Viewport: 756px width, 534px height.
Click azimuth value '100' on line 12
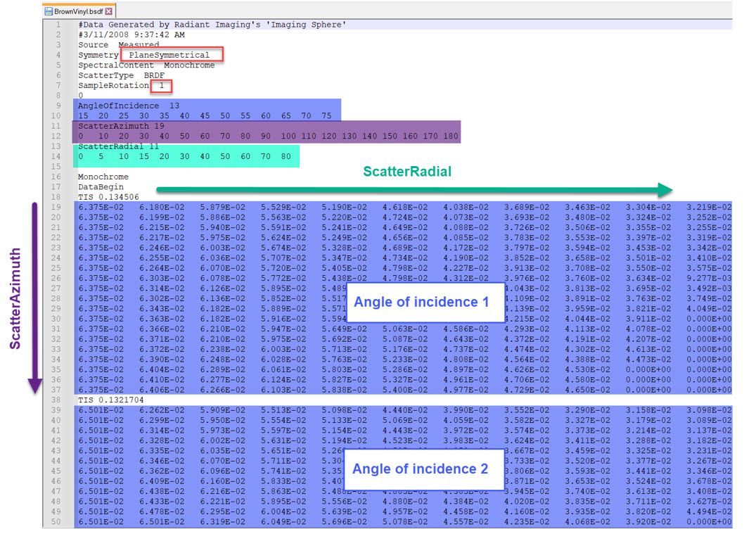pos(288,136)
